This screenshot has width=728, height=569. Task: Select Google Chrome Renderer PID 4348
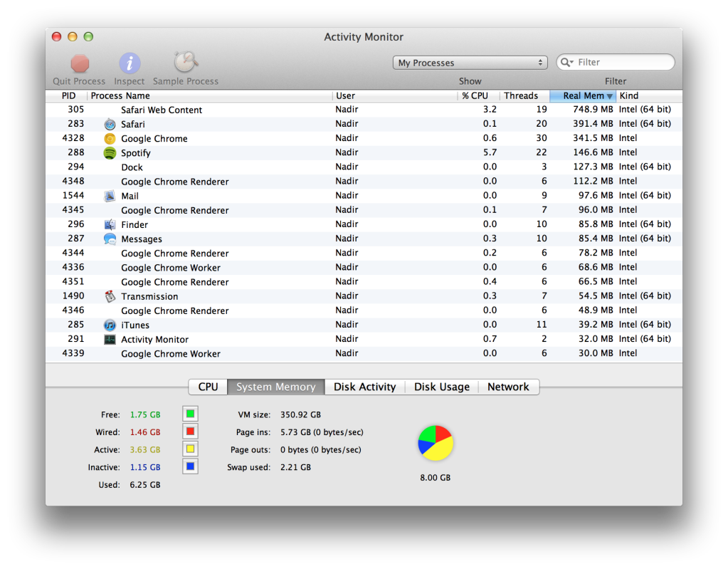[364, 182]
